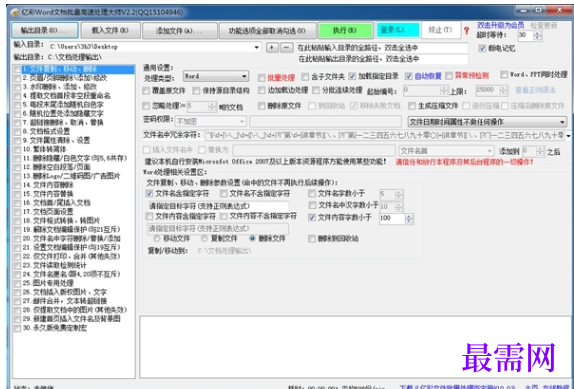This screenshot has height=389, width=574.
Task: Toggle the 文件名中汉字数小于 checkbox
Action: [x=312, y=205]
